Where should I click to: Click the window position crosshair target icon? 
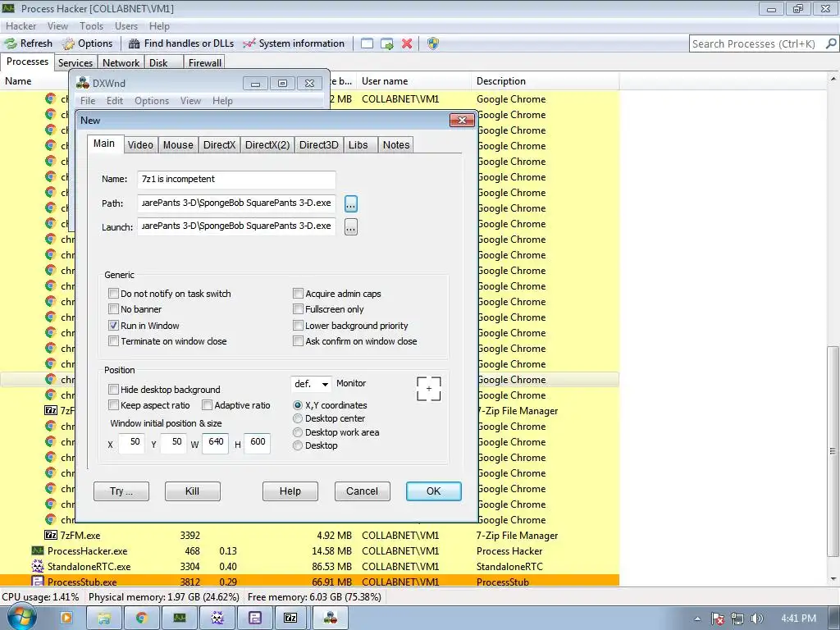pos(428,388)
